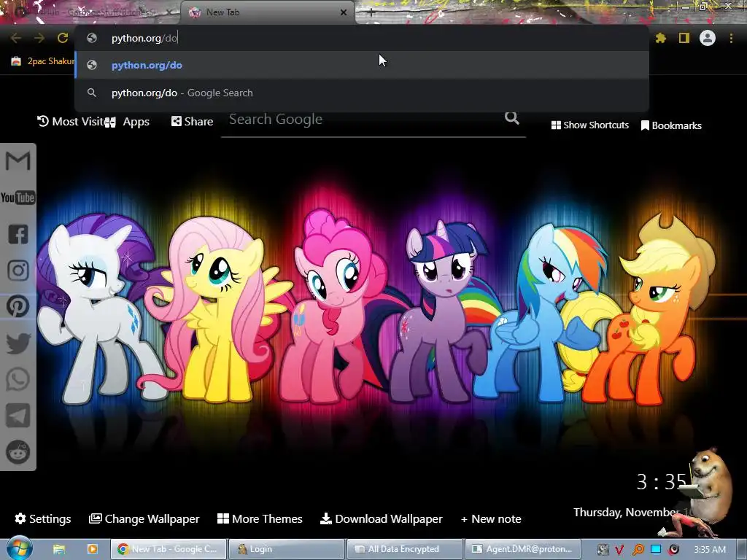Open the Reddit sidebar shortcut
The width and height of the screenshot is (747, 560).
[x=18, y=452]
